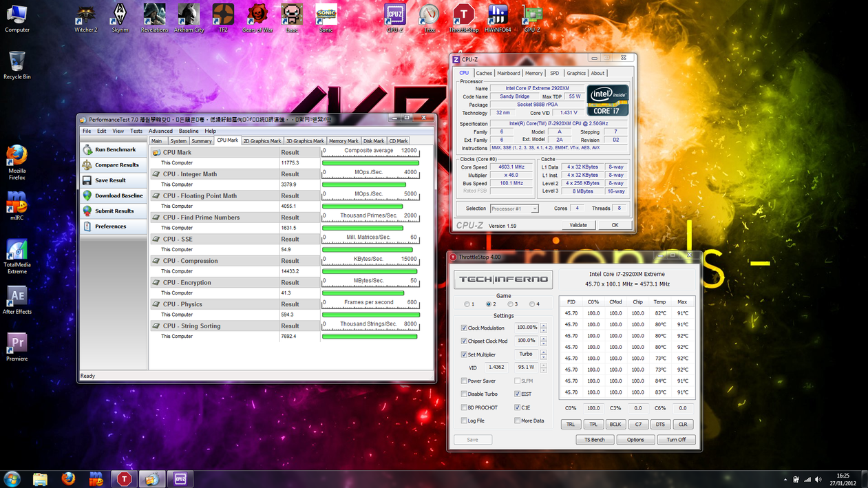Adjust Clock Modulation percentage stepper
This screenshot has width=868, height=488.
coord(543,328)
